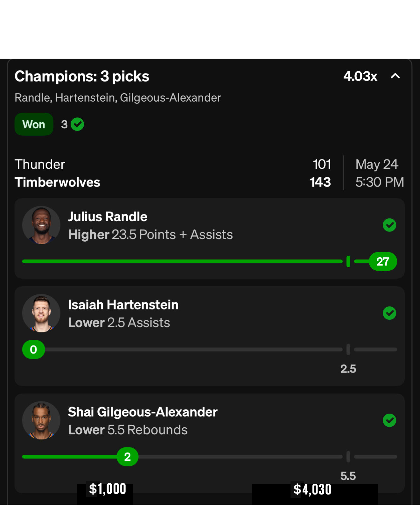Open Julius Randle player name link

click(108, 217)
